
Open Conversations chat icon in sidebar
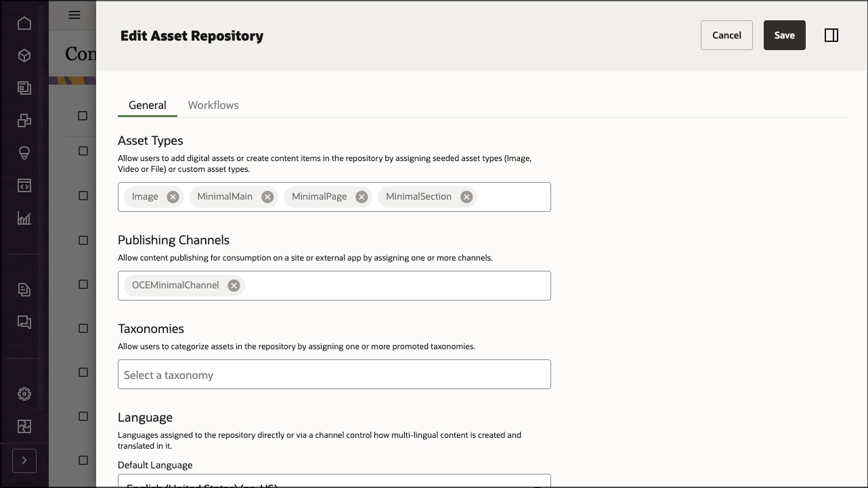point(24,322)
